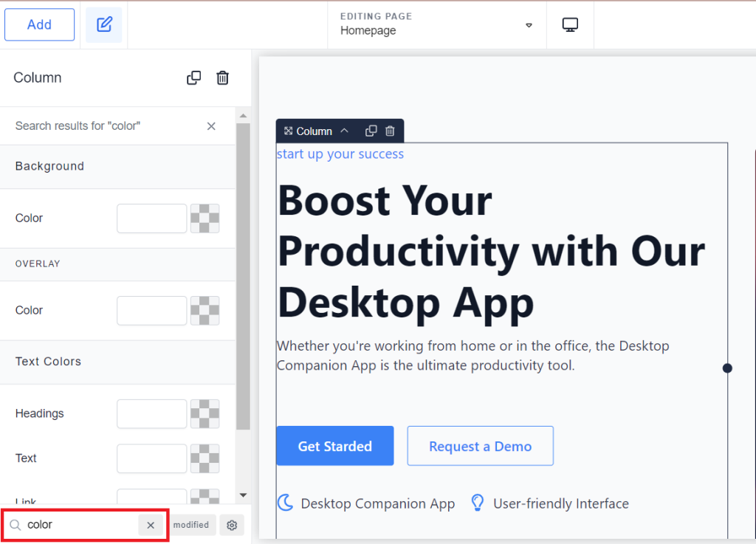Open the panel settings gear icon
The width and height of the screenshot is (756, 544).
point(232,525)
